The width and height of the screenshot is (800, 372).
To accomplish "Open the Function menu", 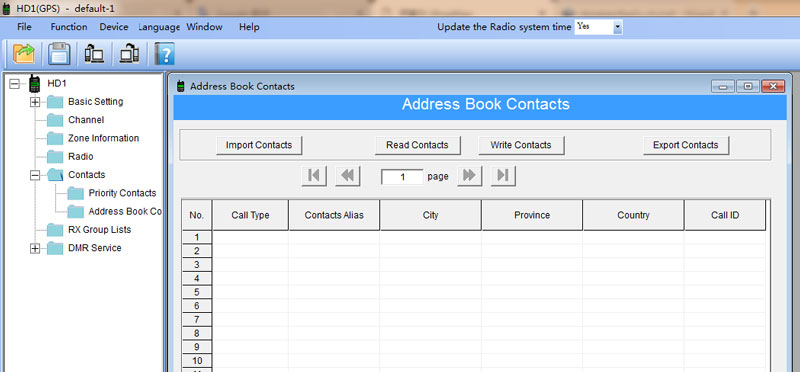I will 69,27.
